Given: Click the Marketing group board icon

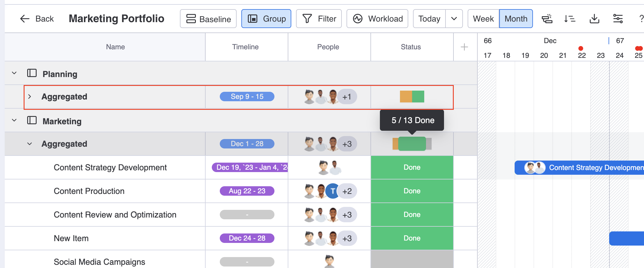Looking at the screenshot, I should pos(32,120).
